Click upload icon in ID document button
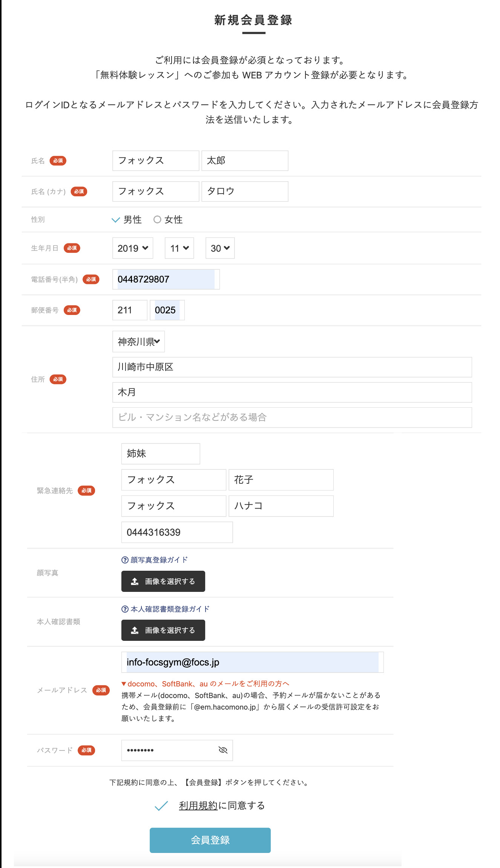Screen dimensions: 500x868 pos(135,630)
